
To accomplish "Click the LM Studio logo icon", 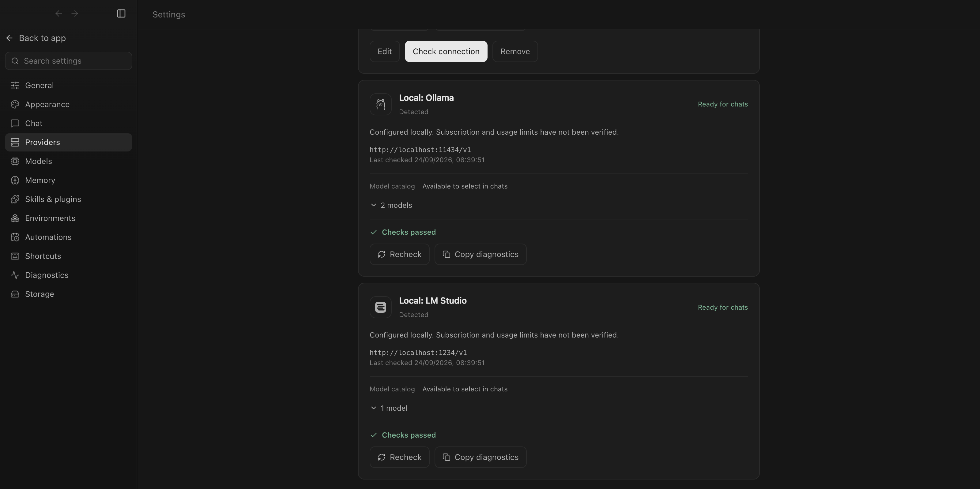I will tap(380, 307).
